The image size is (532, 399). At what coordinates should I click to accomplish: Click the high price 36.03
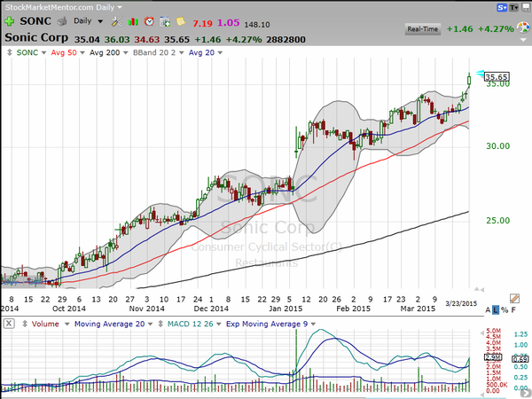pos(117,40)
